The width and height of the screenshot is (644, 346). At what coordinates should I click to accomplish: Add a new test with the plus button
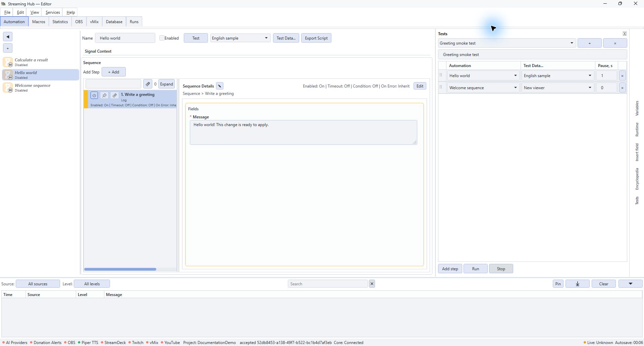click(x=589, y=43)
